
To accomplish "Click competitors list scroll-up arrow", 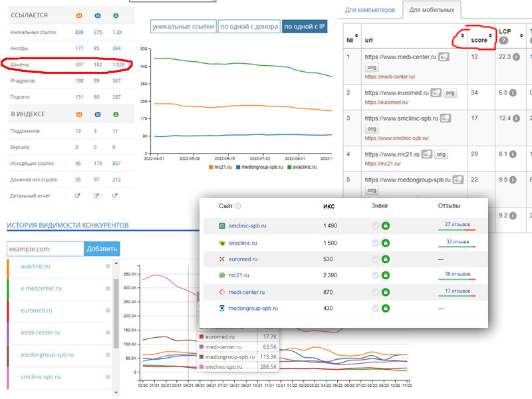I will (116, 263).
